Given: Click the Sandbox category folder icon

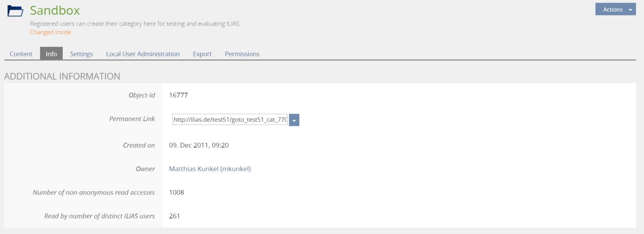Looking at the screenshot, I should 15,11.
